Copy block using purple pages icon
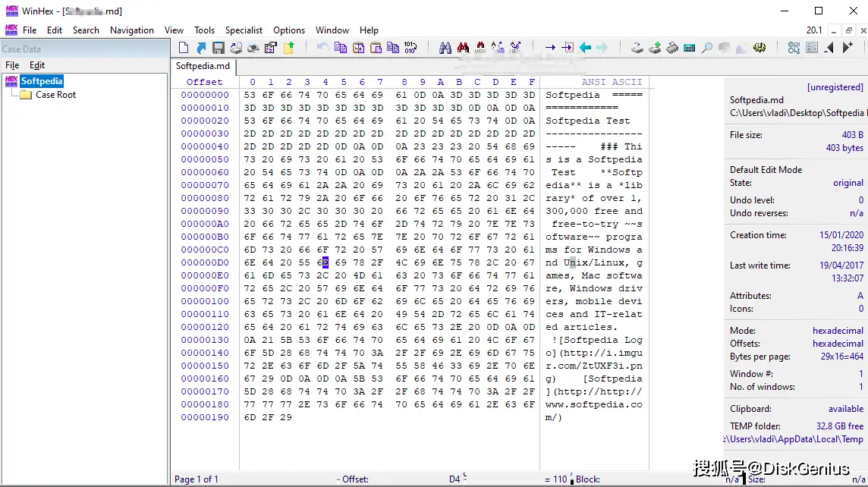The width and height of the screenshot is (868, 487). tap(341, 48)
